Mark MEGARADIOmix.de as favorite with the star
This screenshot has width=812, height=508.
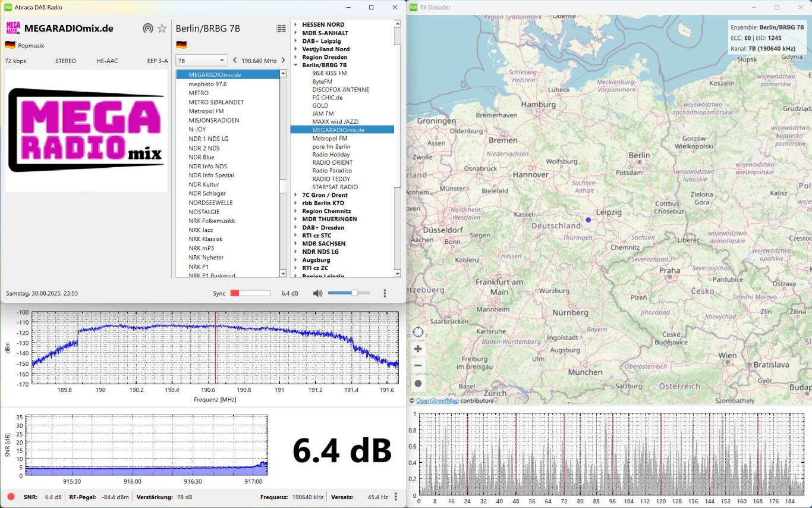tap(162, 29)
